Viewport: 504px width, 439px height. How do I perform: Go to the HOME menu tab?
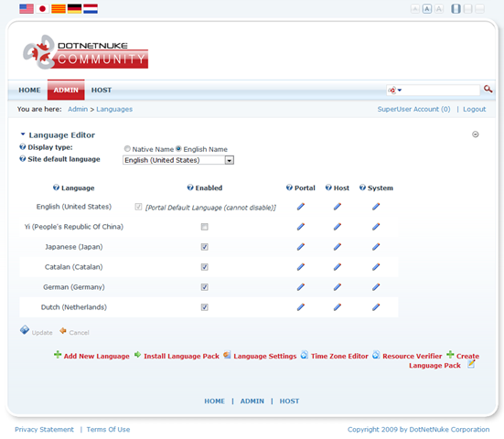pos(29,90)
